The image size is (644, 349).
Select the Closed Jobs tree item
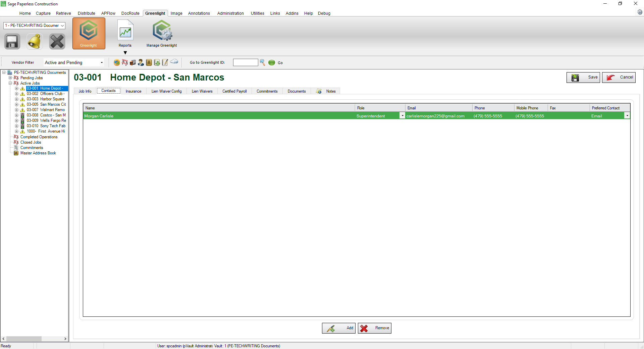(x=31, y=142)
